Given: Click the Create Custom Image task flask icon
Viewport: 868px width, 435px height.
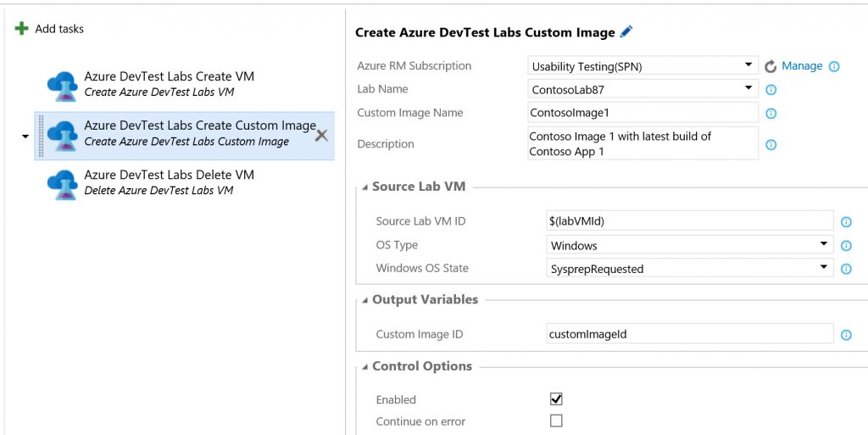Looking at the screenshot, I should 63,137.
